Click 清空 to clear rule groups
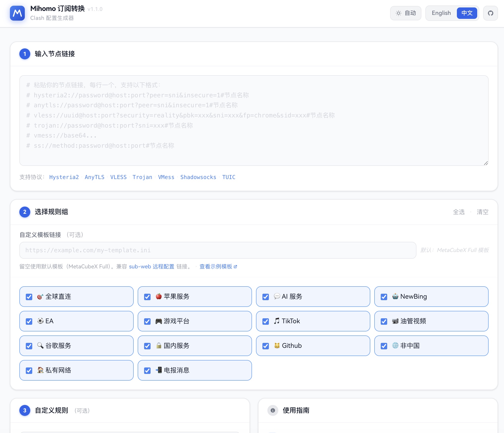The width and height of the screenshot is (504, 433). point(482,212)
